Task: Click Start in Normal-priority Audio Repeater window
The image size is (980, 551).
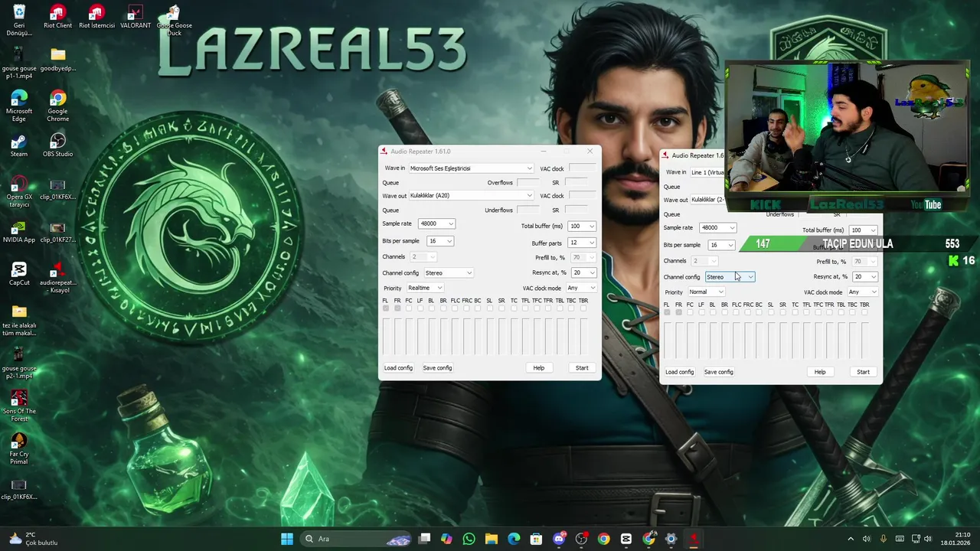Action: [x=863, y=372]
